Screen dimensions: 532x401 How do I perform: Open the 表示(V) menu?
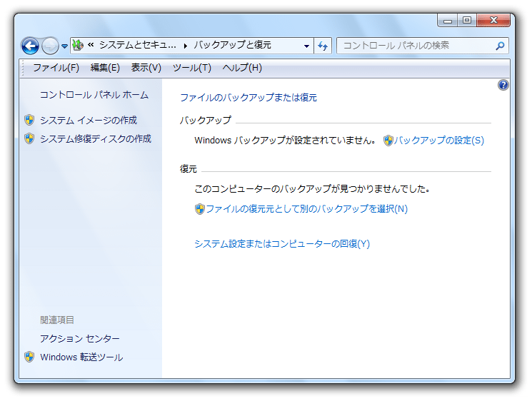(146, 68)
